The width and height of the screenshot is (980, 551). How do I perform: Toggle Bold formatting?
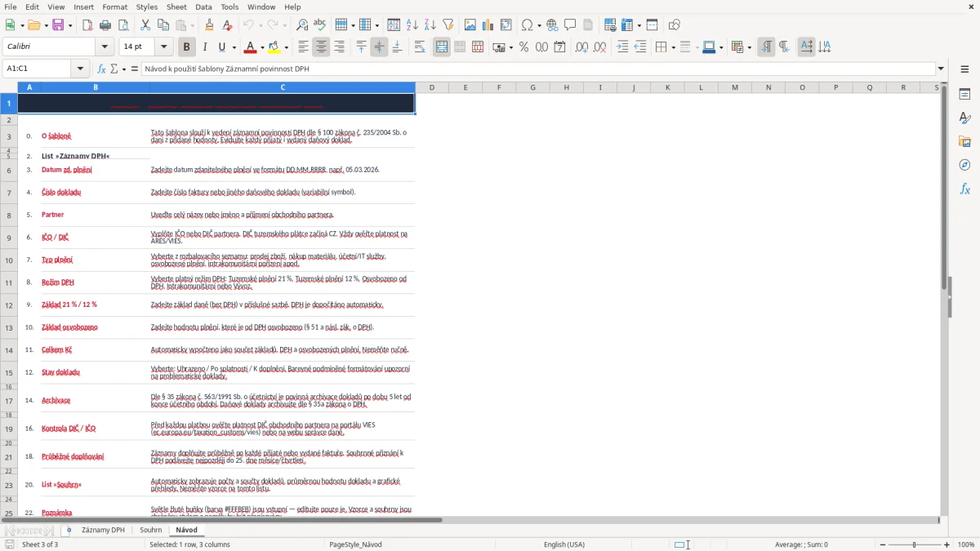point(186,47)
